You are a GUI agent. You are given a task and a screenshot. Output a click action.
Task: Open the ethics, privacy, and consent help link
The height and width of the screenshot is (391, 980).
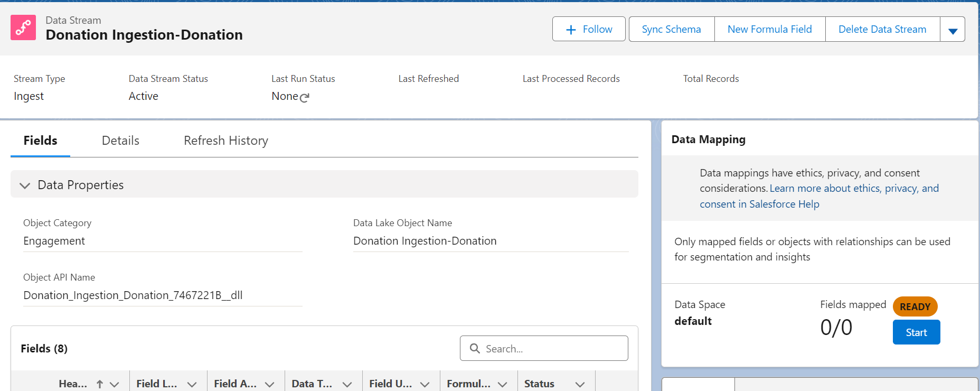[x=819, y=196]
